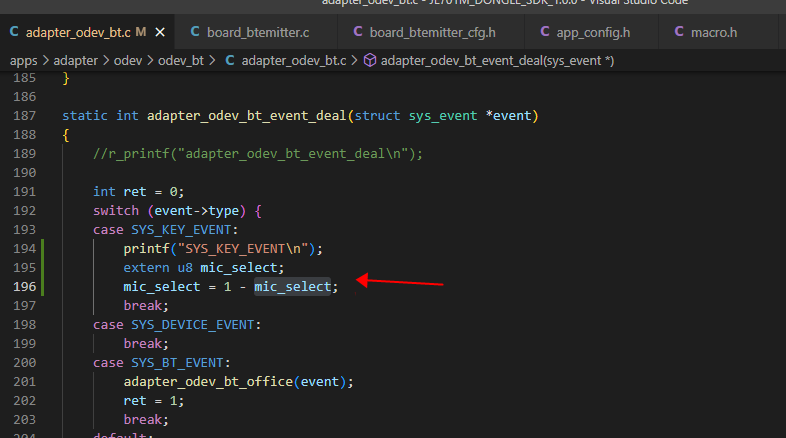Click 'ret = 1;' on line 202
The height and width of the screenshot is (438, 786).
pos(153,401)
